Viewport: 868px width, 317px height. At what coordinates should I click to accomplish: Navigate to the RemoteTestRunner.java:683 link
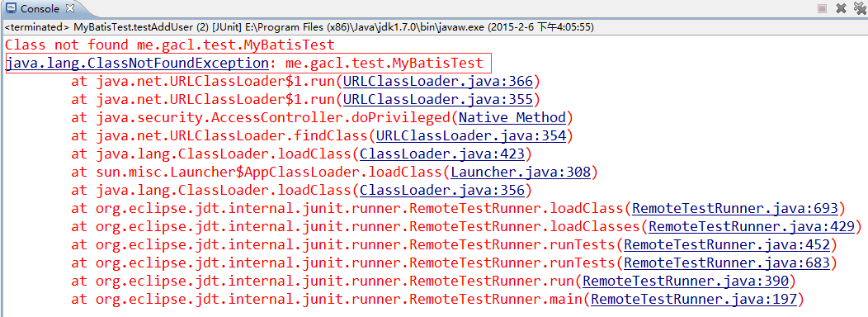[x=727, y=263]
